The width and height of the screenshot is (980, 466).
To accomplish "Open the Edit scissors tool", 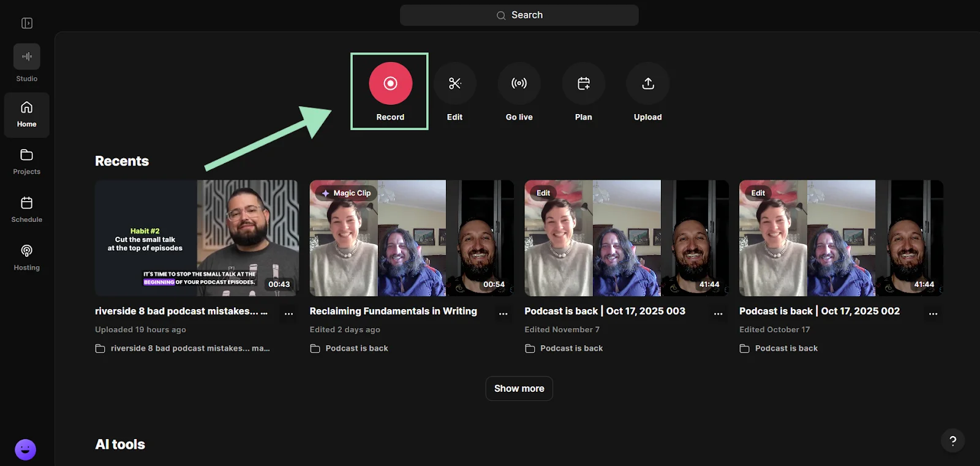I will [x=454, y=83].
